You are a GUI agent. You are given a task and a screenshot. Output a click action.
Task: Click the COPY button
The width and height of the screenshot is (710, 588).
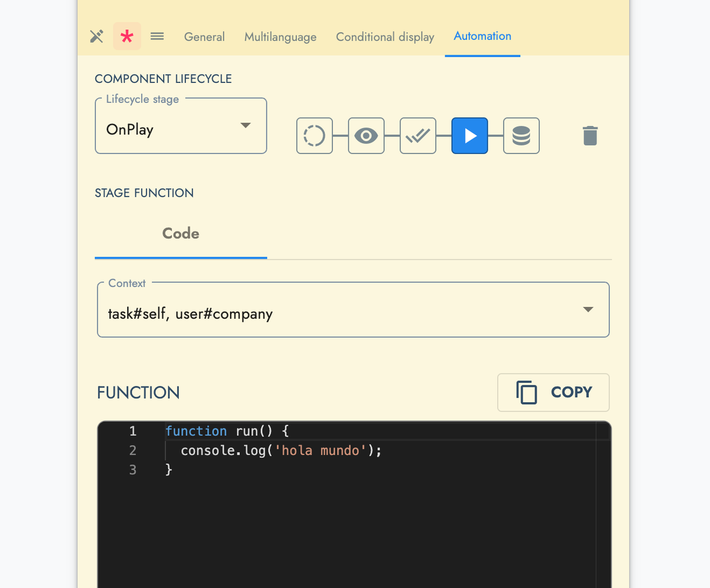click(553, 392)
